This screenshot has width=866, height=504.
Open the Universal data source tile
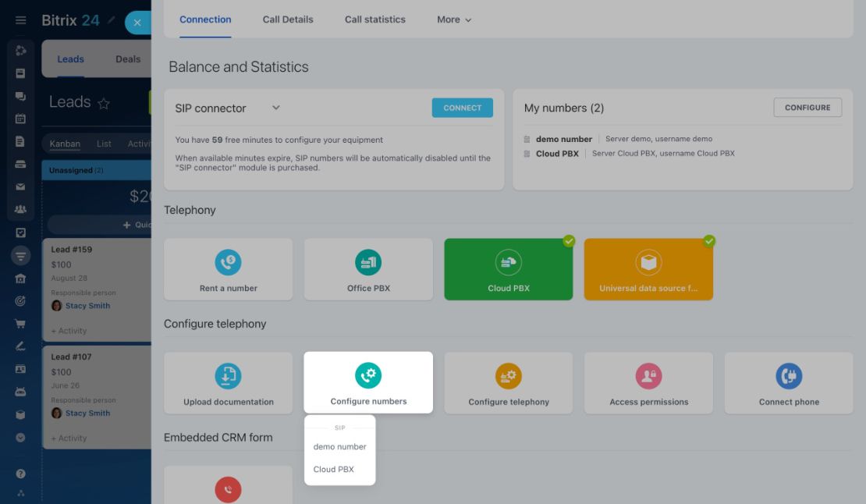pyautogui.click(x=648, y=269)
